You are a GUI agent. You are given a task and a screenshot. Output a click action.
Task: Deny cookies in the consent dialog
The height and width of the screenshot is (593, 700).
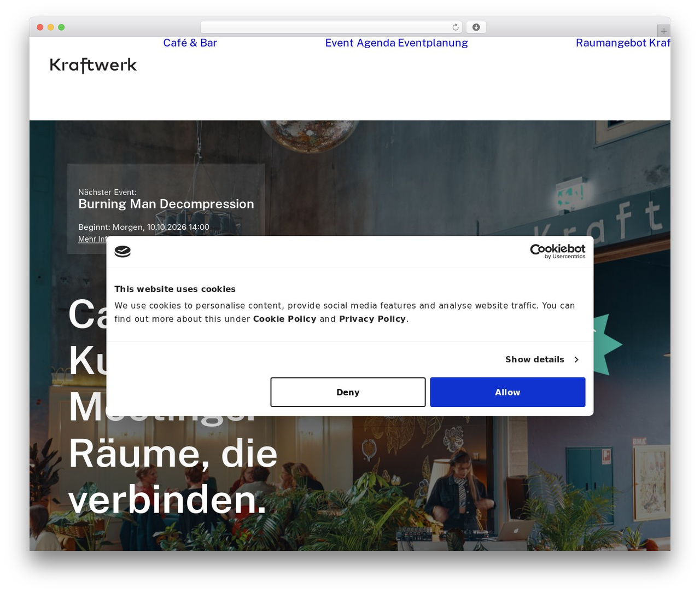pyautogui.click(x=348, y=392)
